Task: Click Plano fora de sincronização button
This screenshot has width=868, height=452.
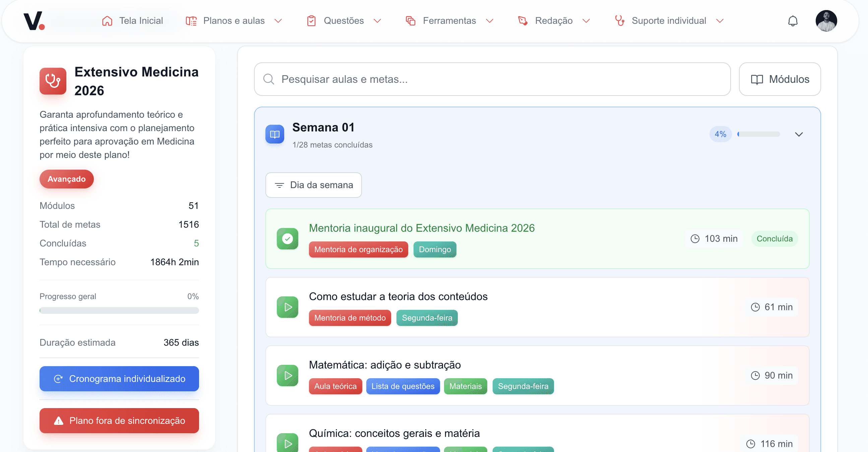Action: pos(119,420)
